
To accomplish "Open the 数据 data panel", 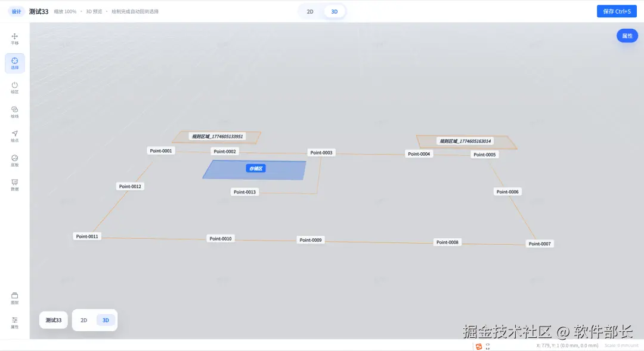I will (x=15, y=184).
